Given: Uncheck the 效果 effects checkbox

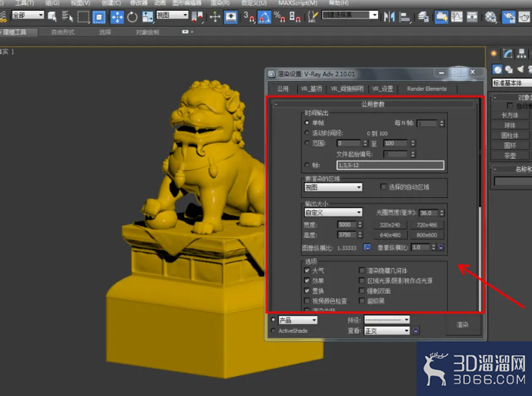Looking at the screenshot, I should coord(307,280).
